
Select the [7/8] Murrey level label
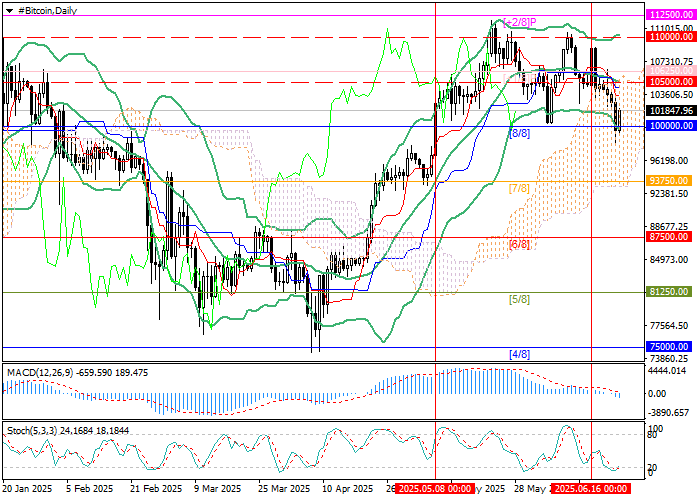coord(520,188)
